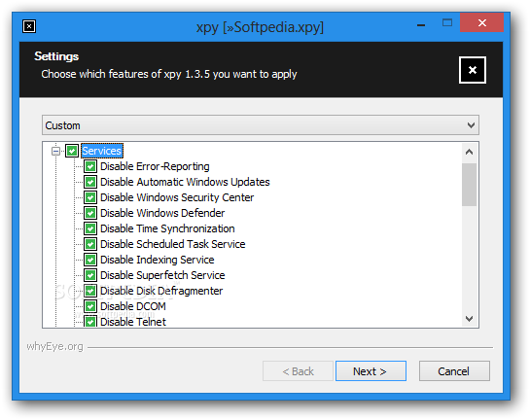This screenshot has width=530, height=420.
Task: Toggle Disable Indexing Service checkbox
Action: click(90, 260)
